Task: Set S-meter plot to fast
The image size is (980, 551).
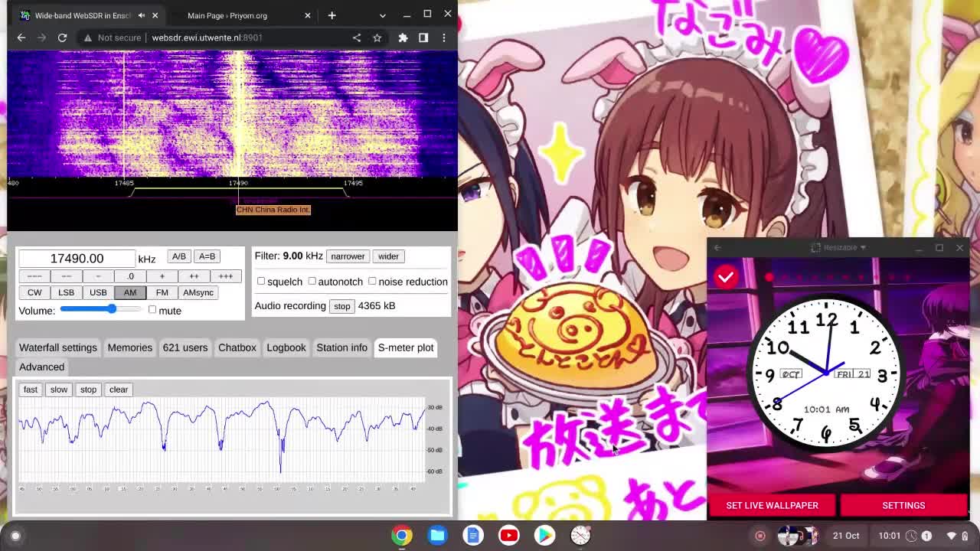Action: 31,390
